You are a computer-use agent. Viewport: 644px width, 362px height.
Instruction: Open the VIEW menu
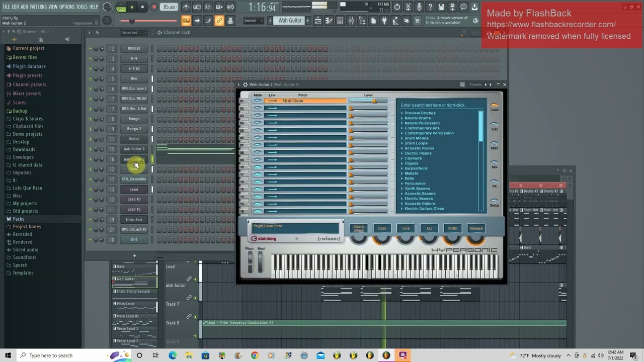click(53, 7)
